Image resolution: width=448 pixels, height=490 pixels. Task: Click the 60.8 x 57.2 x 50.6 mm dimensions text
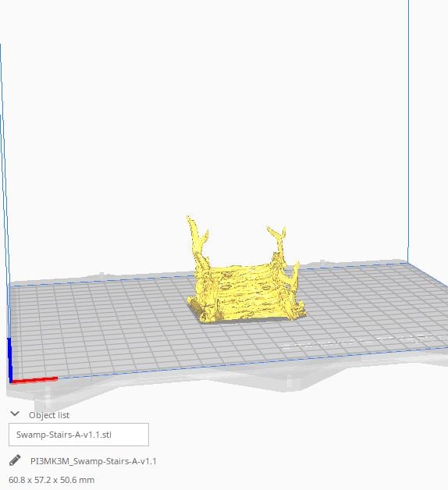52,480
